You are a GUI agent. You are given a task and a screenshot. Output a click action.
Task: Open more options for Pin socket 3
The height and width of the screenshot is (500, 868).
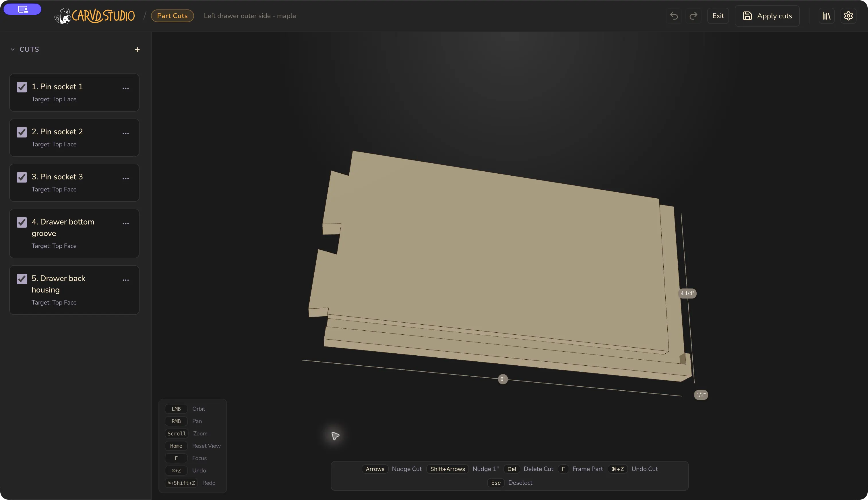click(x=126, y=178)
